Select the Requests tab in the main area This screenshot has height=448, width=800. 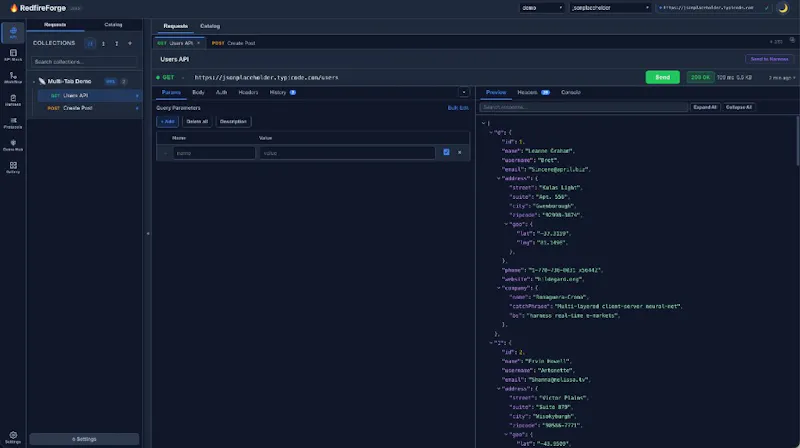point(176,26)
